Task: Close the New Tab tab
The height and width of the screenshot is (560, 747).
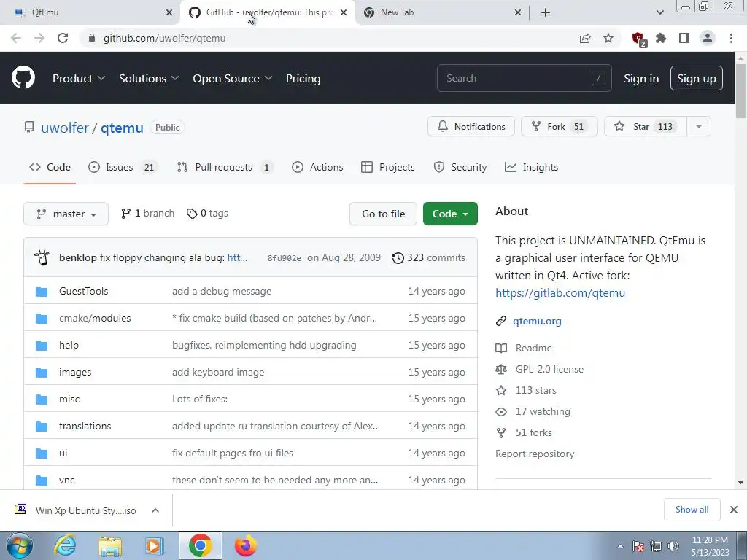Action: [x=518, y=12]
